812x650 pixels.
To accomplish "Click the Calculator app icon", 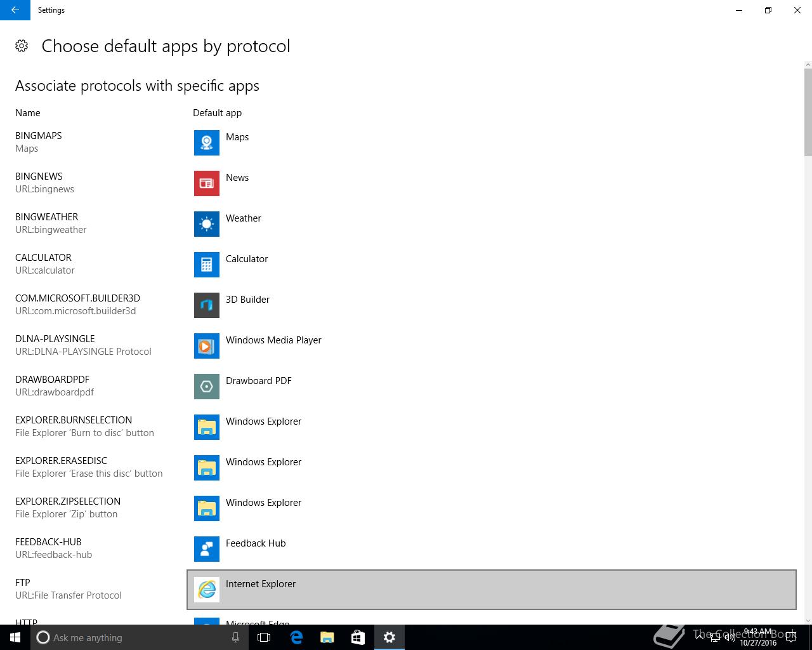I will point(207,265).
